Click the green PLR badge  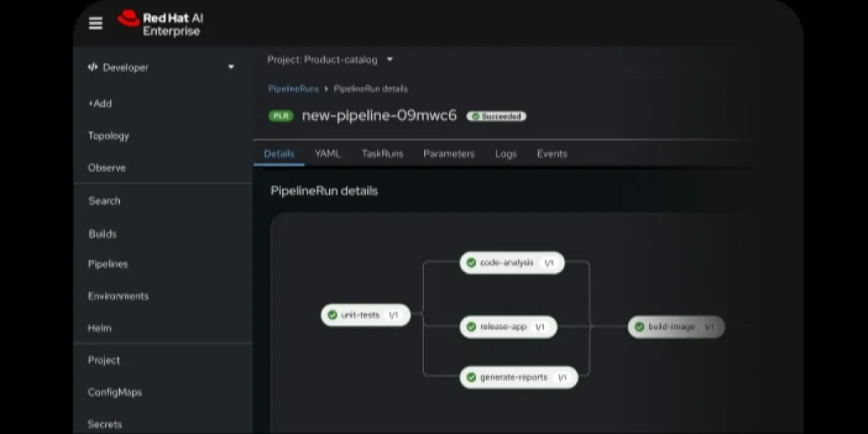point(281,117)
